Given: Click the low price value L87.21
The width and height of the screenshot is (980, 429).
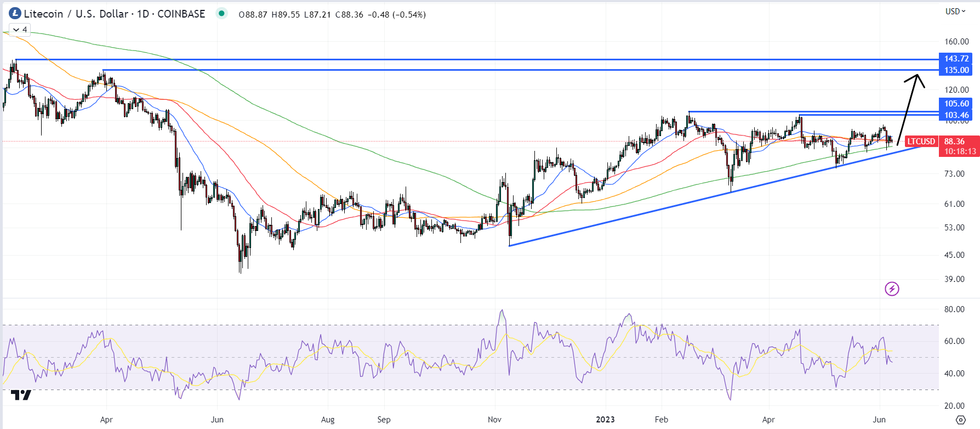Looking at the screenshot, I should tap(317, 14).
